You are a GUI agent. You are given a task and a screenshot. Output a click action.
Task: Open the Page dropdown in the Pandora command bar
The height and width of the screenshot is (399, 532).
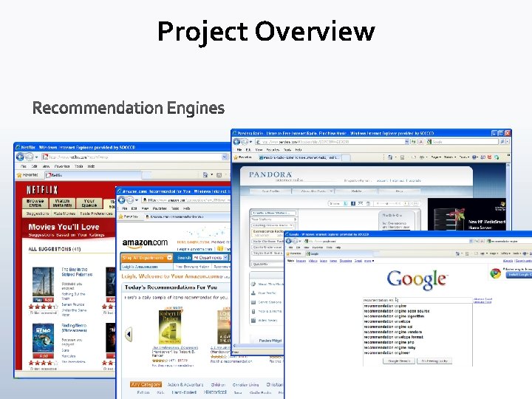[436, 157]
